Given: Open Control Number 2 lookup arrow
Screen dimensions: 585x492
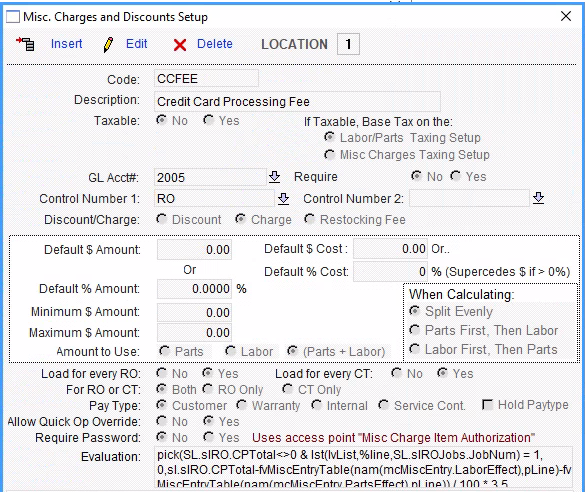Looking at the screenshot, I should (x=538, y=198).
